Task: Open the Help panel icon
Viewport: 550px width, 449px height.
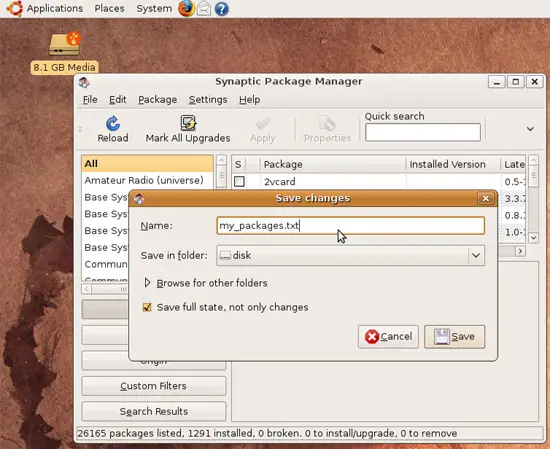Action: tap(221, 9)
